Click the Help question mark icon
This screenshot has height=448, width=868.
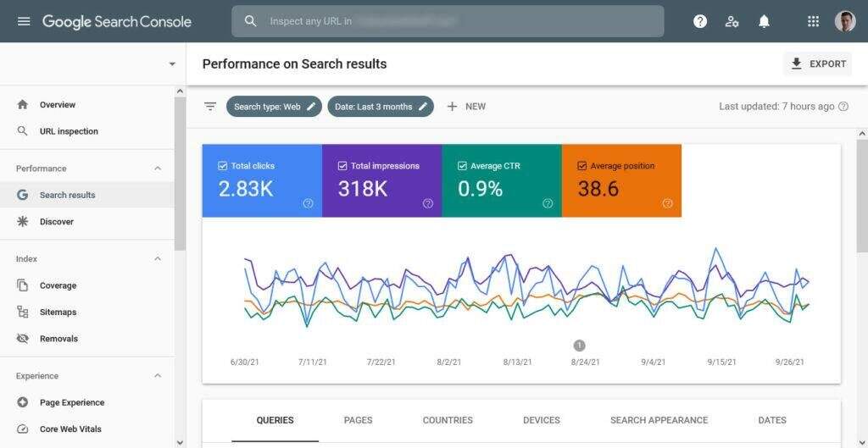click(700, 21)
